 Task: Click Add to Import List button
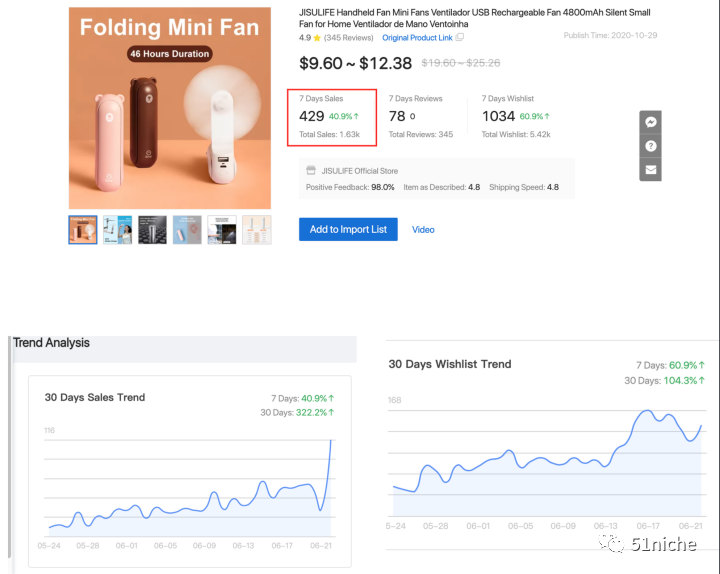click(348, 229)
